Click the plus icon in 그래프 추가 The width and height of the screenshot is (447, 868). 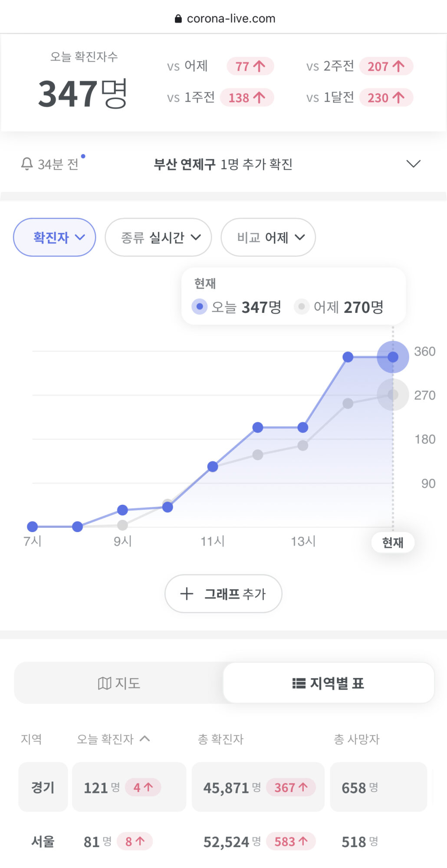[187, 593]
